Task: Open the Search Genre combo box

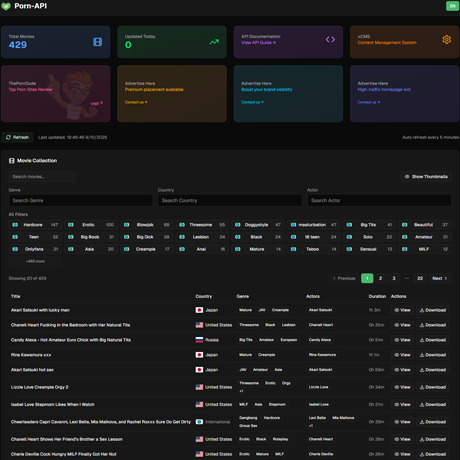Action: click(x=80, y=200)
